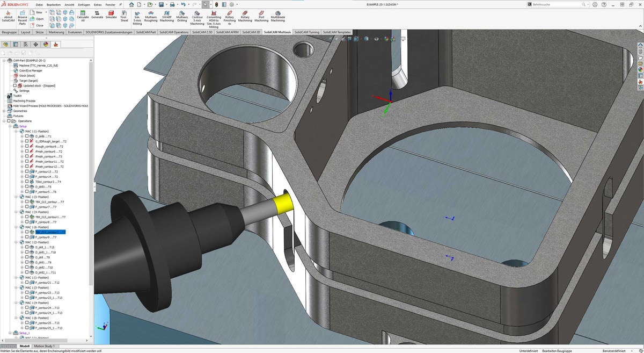This screenshot has width=644, height=353.
Task: Toggle checkbox for Updated stock - [Stopped]
Action: click(15, 85)
